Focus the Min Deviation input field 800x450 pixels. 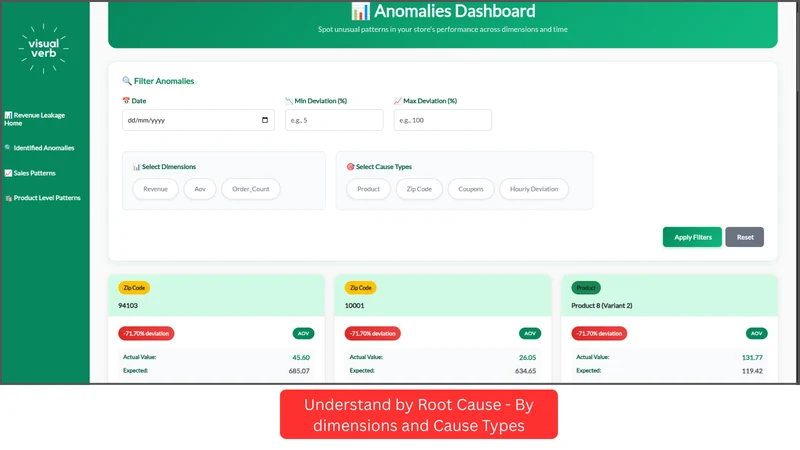(334, 120)
